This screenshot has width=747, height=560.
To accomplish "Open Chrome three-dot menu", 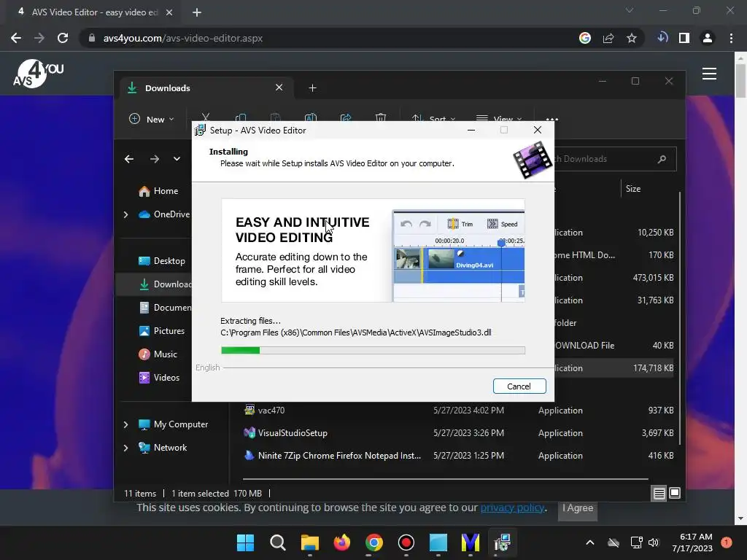I will pos(731,38).
